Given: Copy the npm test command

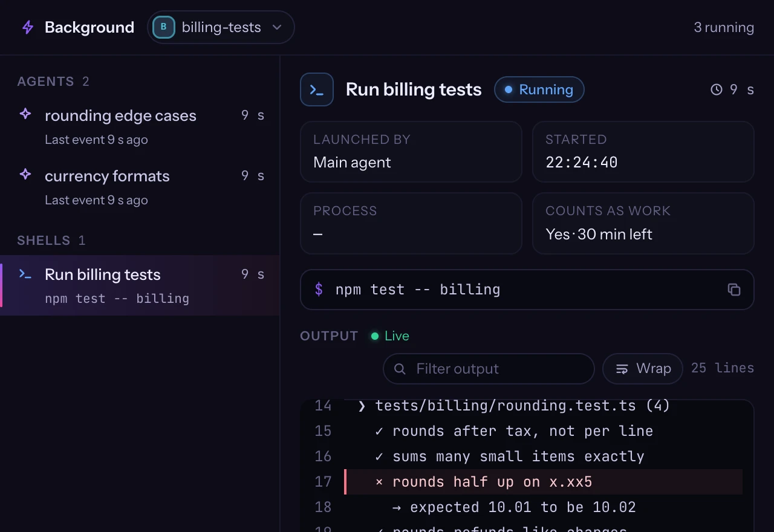Looking at the screenshot, I should click(x=734, y=290).
